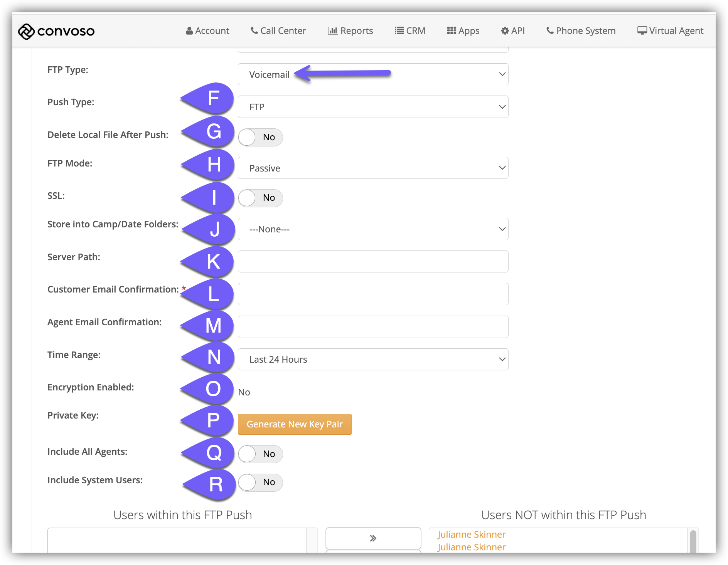
Task: Click the Virtual Agent monitor icon
Action: (642, 30)
